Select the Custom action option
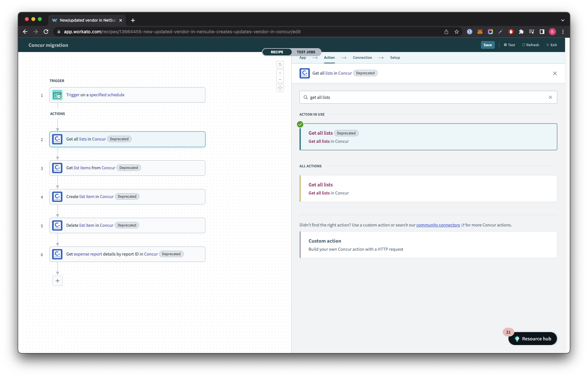The width and height of the screenshot is (588, 377). tap(428, 245)
